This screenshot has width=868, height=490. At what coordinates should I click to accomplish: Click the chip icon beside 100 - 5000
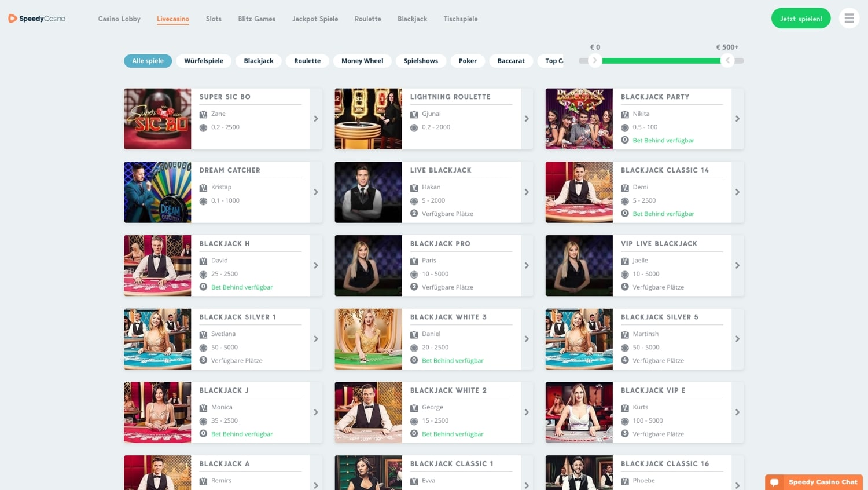click(624, 421)
